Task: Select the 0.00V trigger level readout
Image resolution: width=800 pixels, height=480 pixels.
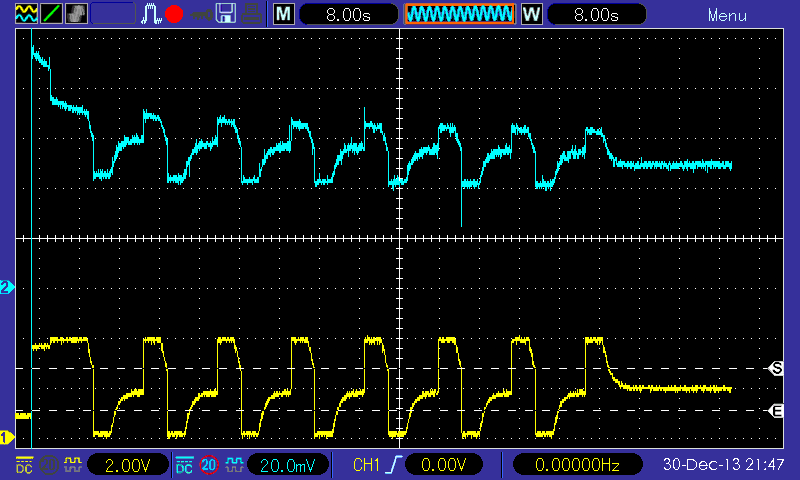Action: pyautogui.click(x=443, y=465)
